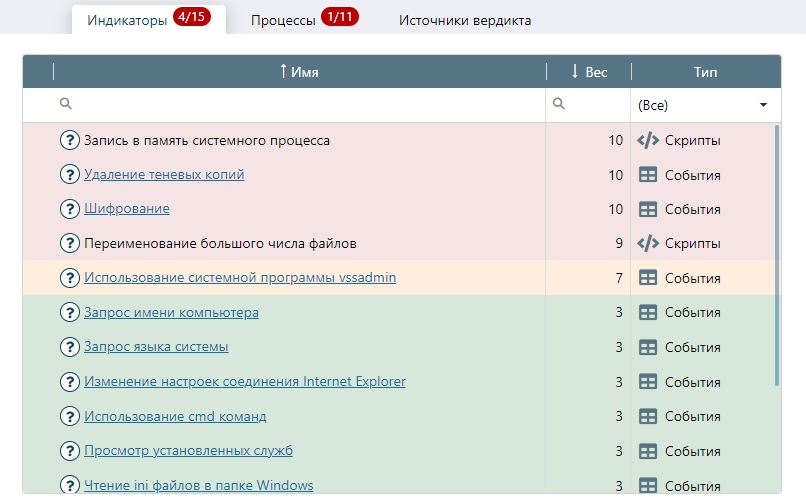
Task: Click the name search filter field
Action: 300,105
